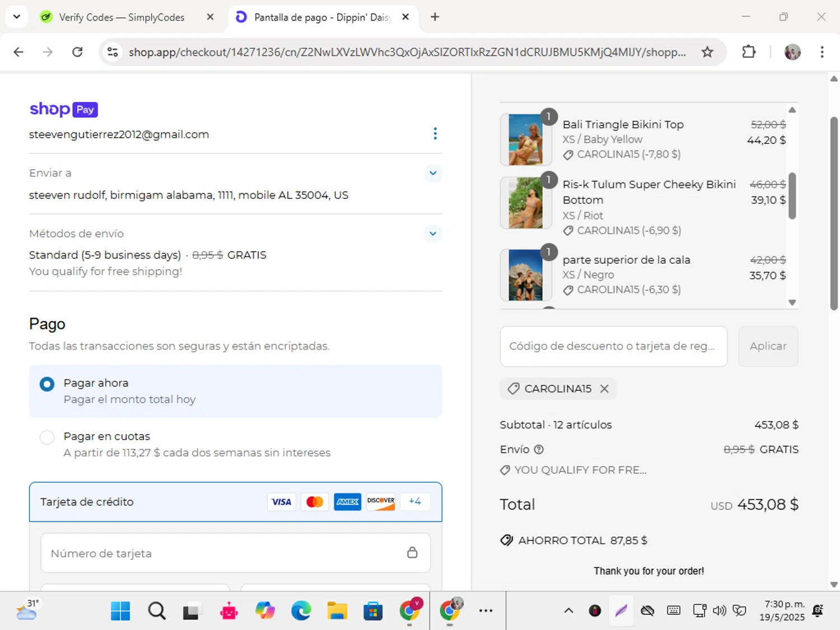Remove the CAROLINA15 discount code
Image resolution: width=840 pixels, height=630 pixels.
(604, 389)
